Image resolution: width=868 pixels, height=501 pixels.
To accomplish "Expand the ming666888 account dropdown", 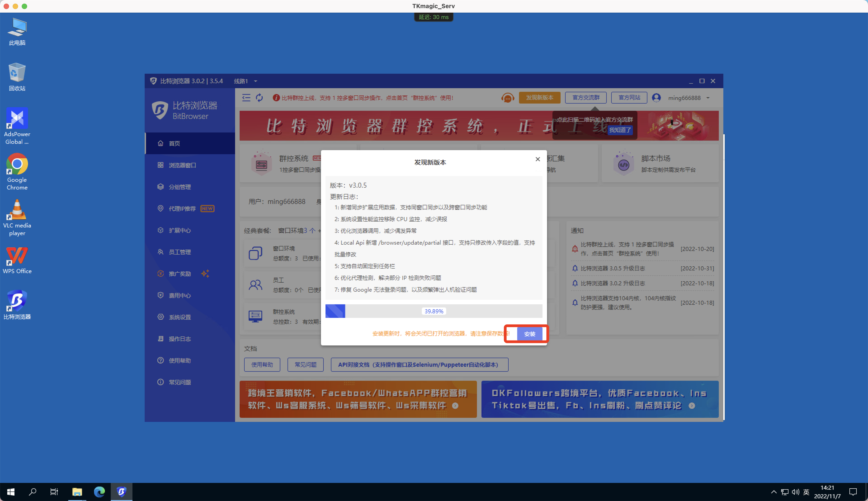I will point(708,98).
